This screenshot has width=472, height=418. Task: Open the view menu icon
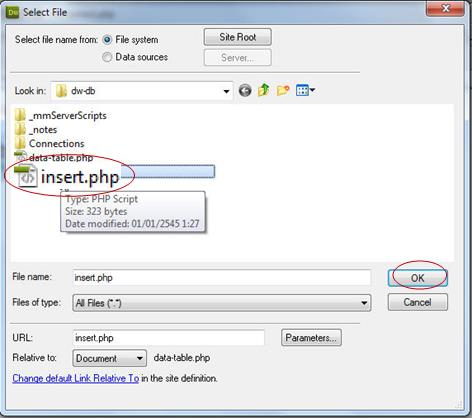coord(305,90)
